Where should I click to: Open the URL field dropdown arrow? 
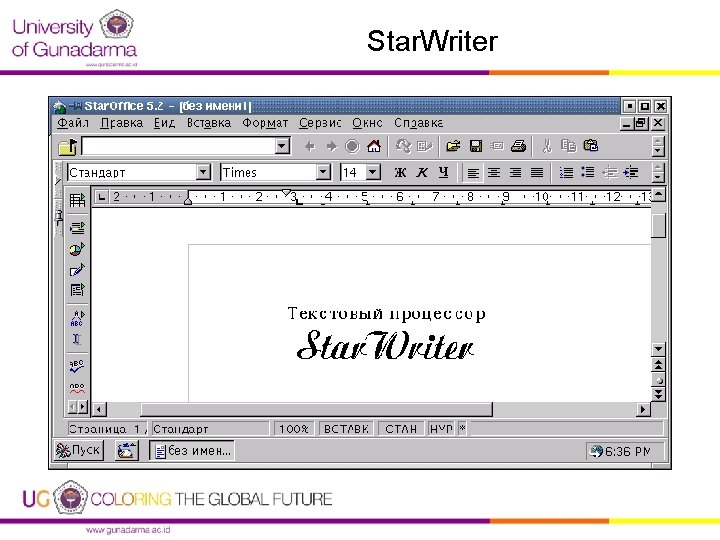click(282, 146)
